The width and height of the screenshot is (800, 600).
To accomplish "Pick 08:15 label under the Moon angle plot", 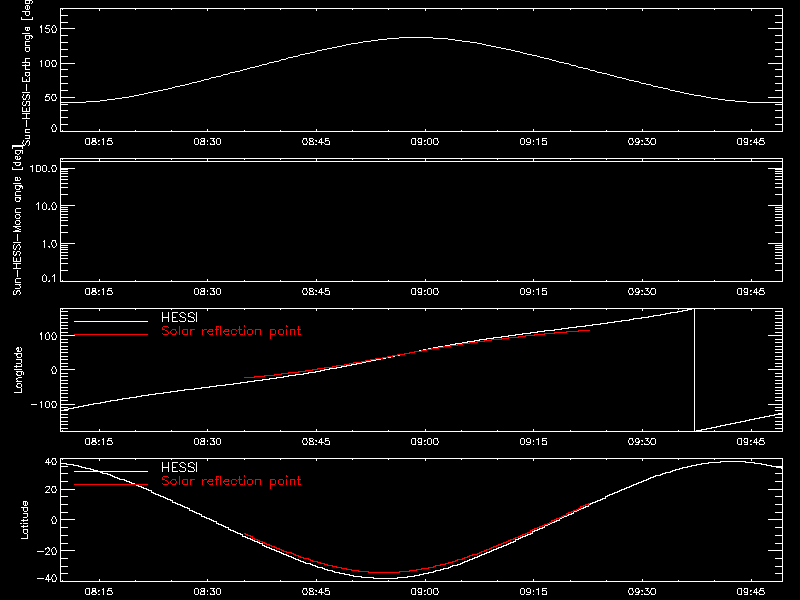I will (x=98, y=292).
